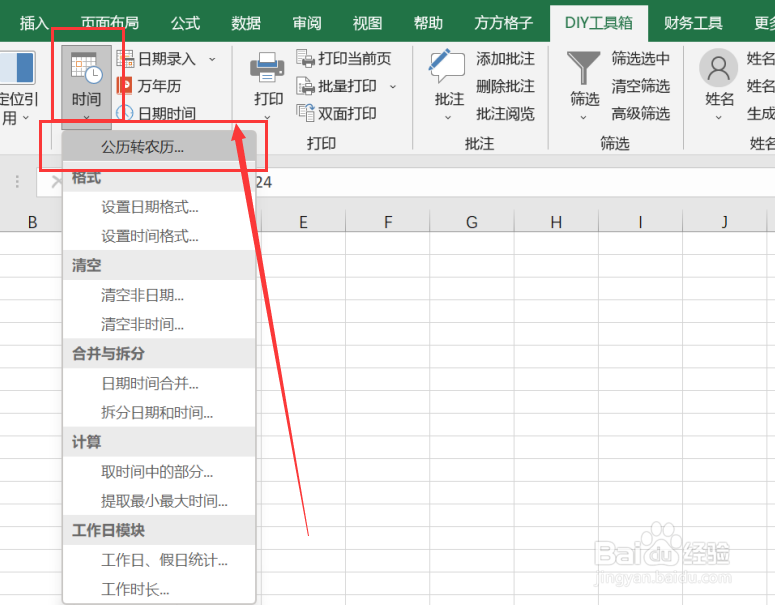Click the 高级筛选 button
Viewport: 775px width, 605px height.
coord(641,114)
